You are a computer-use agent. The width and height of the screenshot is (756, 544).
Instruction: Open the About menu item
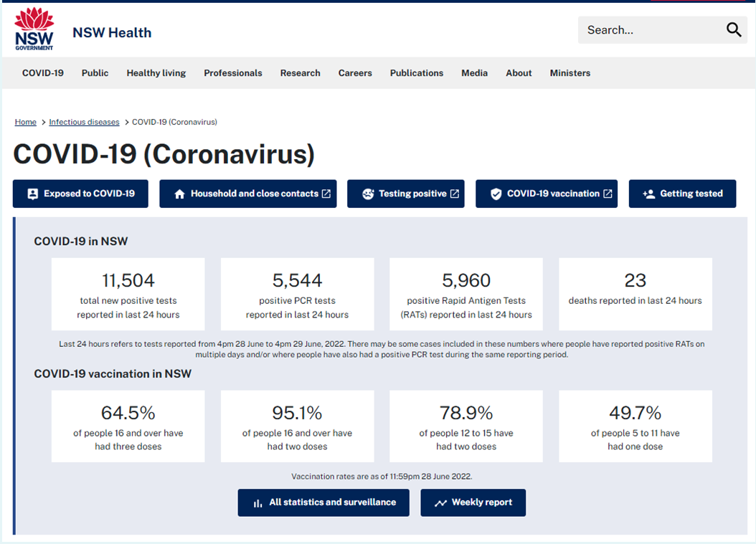519,73
